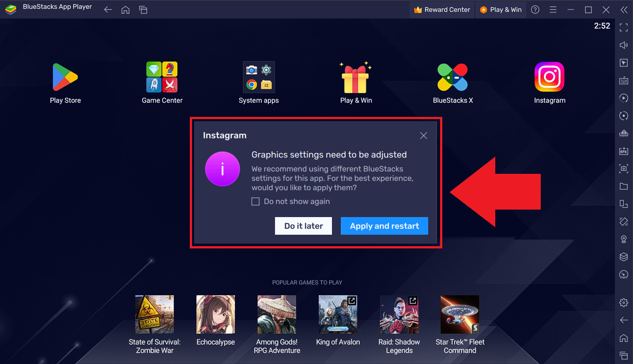Viewport: 633px width, 364px height.
Task: Open the King of Avalon game
Action: pos(338,315)
